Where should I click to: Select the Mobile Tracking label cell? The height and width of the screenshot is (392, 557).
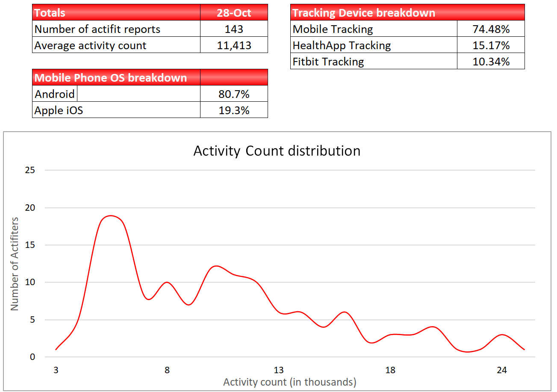coord(374,29)
